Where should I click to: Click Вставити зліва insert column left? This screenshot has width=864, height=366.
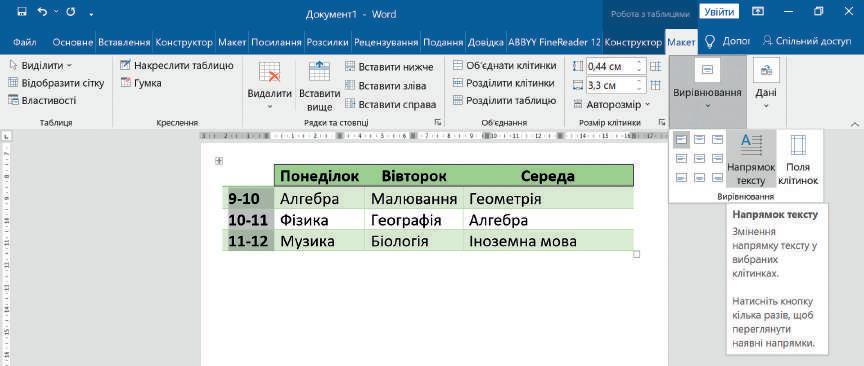point(386,85)
